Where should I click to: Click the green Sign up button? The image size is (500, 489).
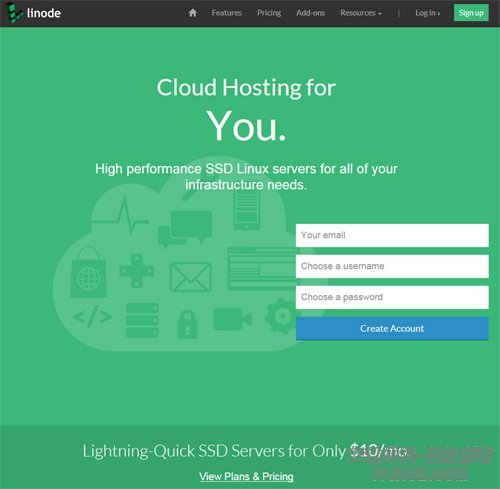click(x=471, y=13)
